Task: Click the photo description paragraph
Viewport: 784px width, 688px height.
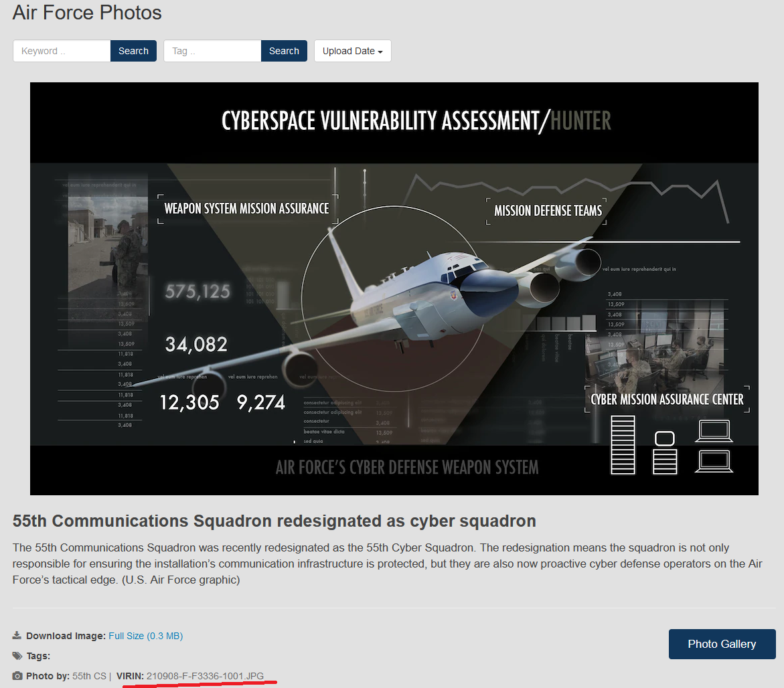Action: click(388, 564)
